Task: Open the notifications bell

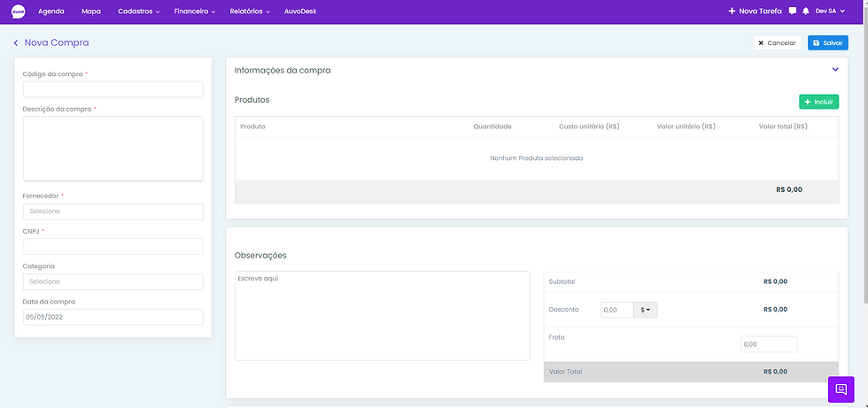Action: [x=805, y=11]
